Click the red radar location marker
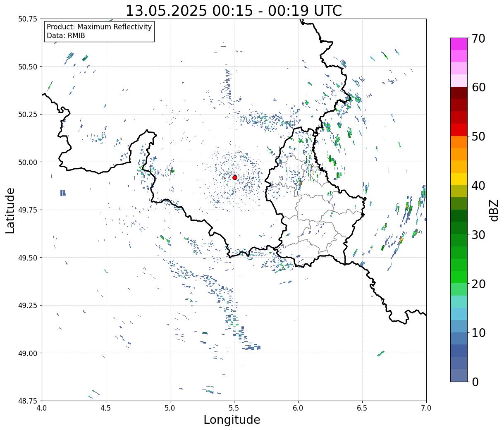This screenshot has width=504, height=430. pos(235,177)
